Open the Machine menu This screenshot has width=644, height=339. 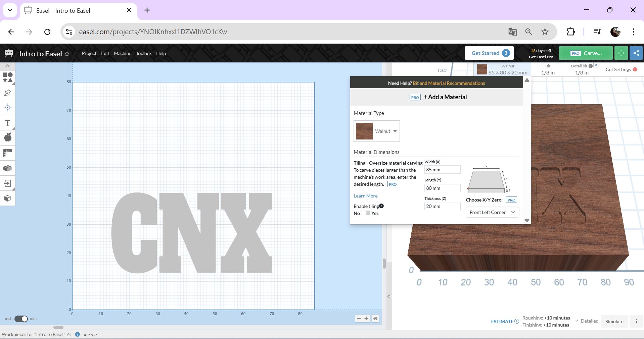123,53
